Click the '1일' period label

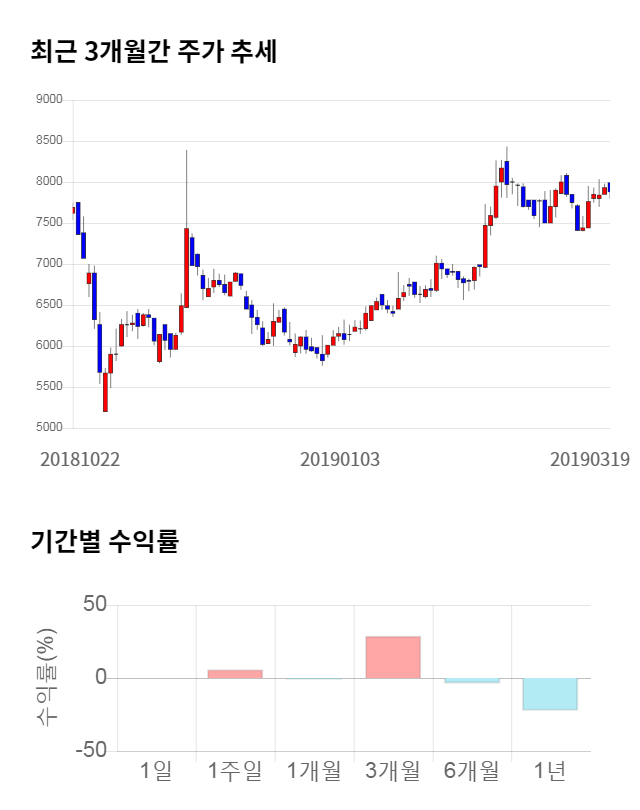[156, 770]
